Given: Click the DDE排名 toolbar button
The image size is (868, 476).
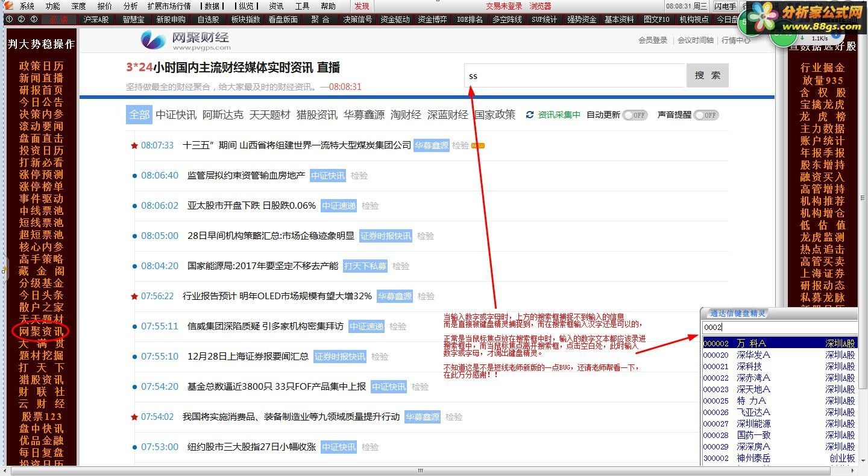Looking at the screenshot, I should click(x=470, y=19).
